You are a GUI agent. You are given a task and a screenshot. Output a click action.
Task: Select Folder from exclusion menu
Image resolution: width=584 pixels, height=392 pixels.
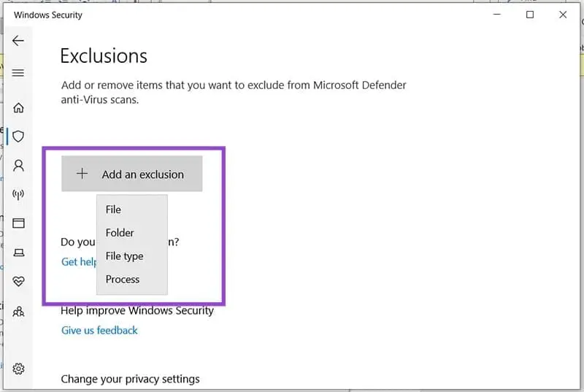click(x=120, y=233)
